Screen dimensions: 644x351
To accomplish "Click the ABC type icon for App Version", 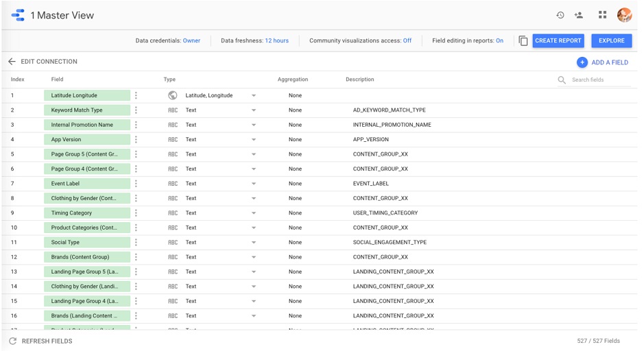I will pos(173,140).
